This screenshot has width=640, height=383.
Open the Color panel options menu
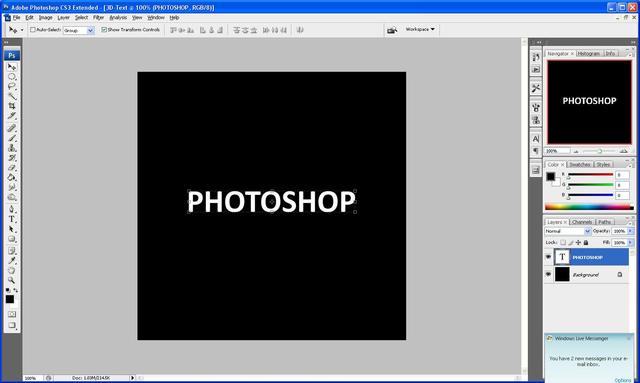point(629,165)
